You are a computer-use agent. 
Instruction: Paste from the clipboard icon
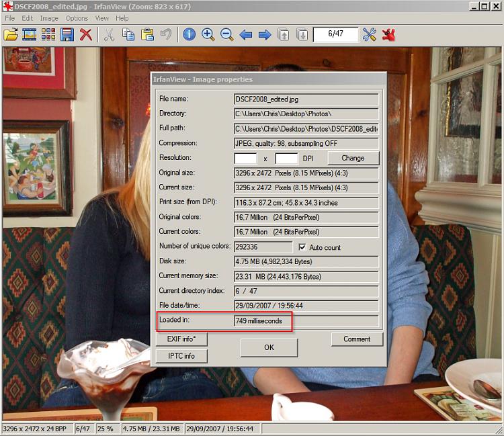pos(147,34)
